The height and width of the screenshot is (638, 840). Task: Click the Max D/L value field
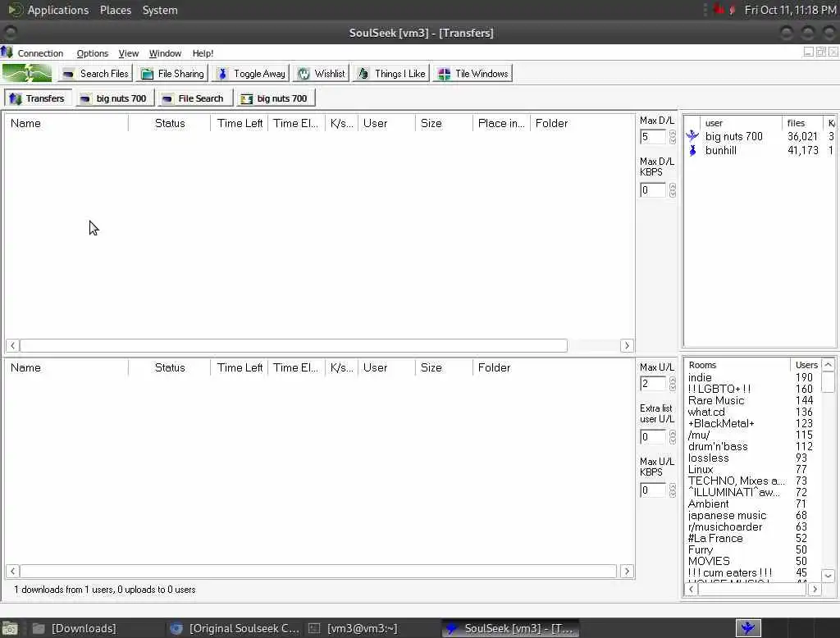pos(653,137)
